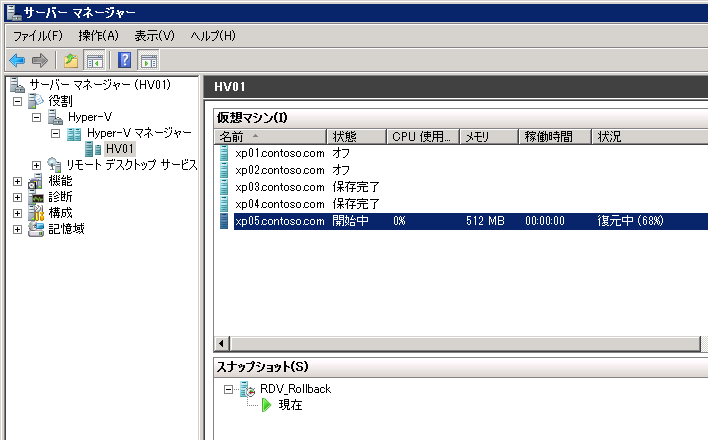
Task: Click the 復元中 (68%) status cell
Action: pyautogui.click(x=630, y=221)
